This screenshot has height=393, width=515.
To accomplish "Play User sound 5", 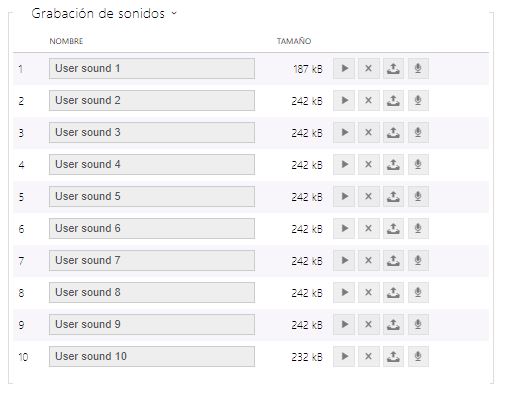I will [344, 197].
